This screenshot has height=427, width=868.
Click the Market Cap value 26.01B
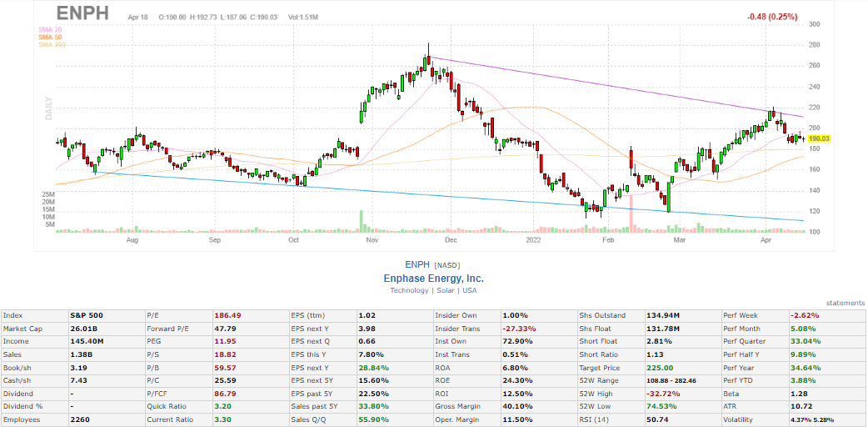(x=84, y=329)
